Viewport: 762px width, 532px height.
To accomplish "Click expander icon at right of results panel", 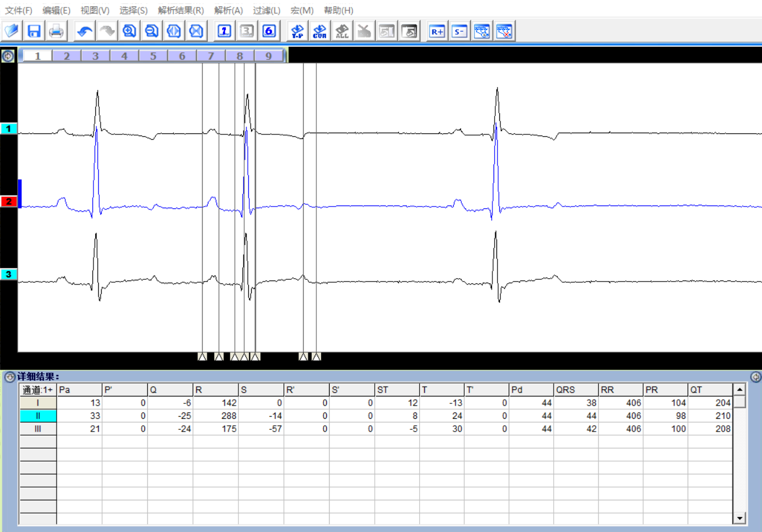I will (x=755, y=377).
